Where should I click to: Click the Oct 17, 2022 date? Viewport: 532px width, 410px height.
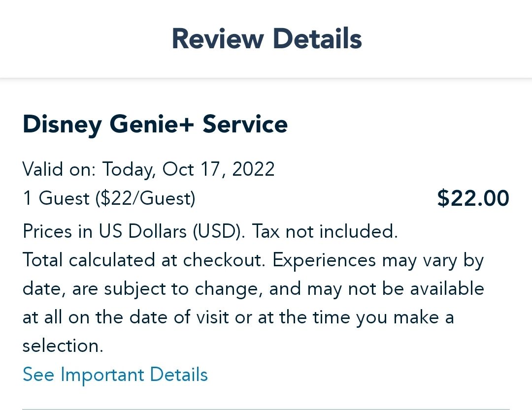[x=218, y=169]
